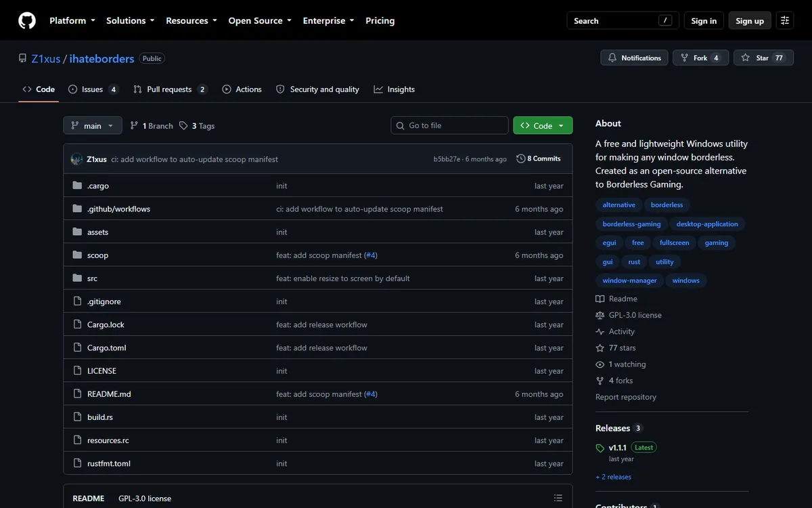Screen dimensions: 812x508
Task: Open the green Code dropdown button
Action: (x=543, y=125)
